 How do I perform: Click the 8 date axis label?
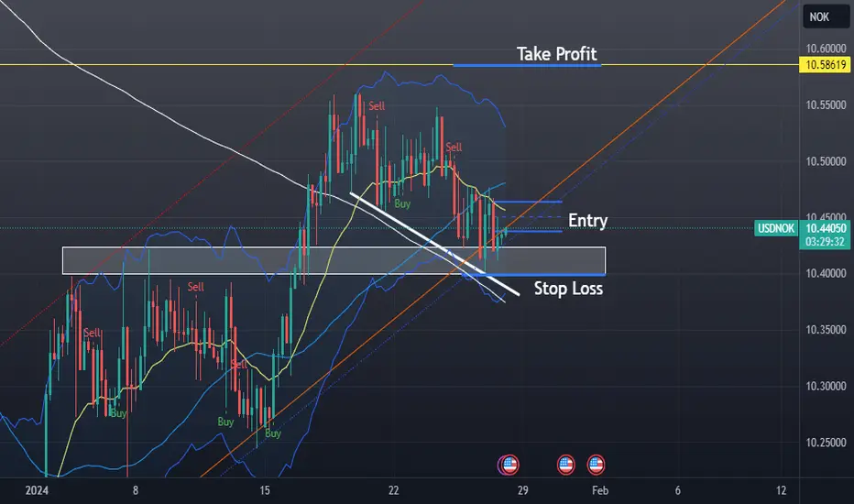pyautogui.click(x=135, y=490)
